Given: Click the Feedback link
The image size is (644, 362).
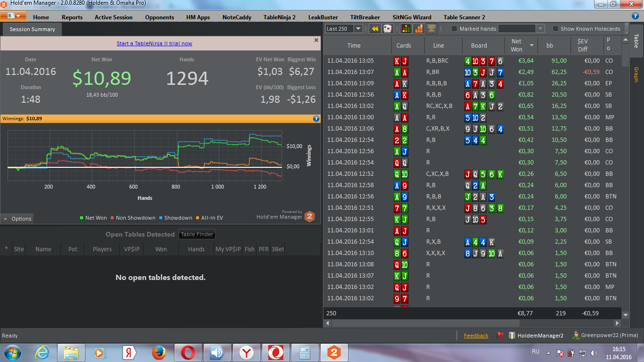Looking at the screenshot, I should click(476, 336).
